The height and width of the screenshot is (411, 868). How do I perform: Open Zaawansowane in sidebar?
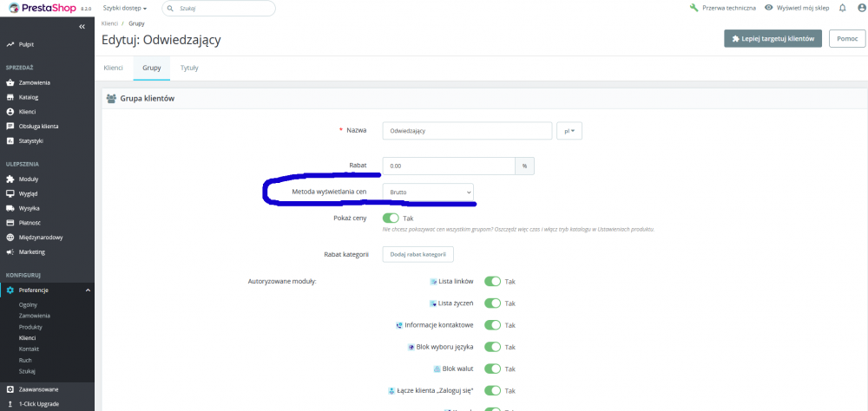[39, 389]
